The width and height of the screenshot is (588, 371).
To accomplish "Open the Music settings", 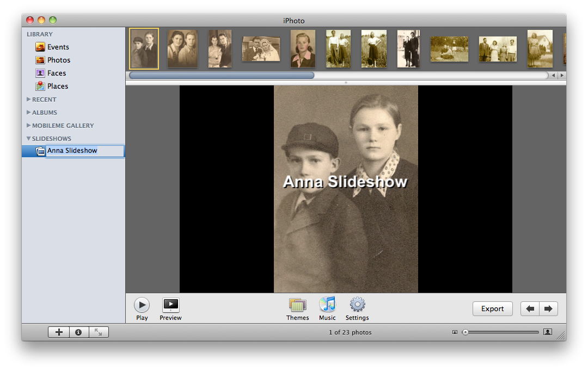I will [327, 305].
